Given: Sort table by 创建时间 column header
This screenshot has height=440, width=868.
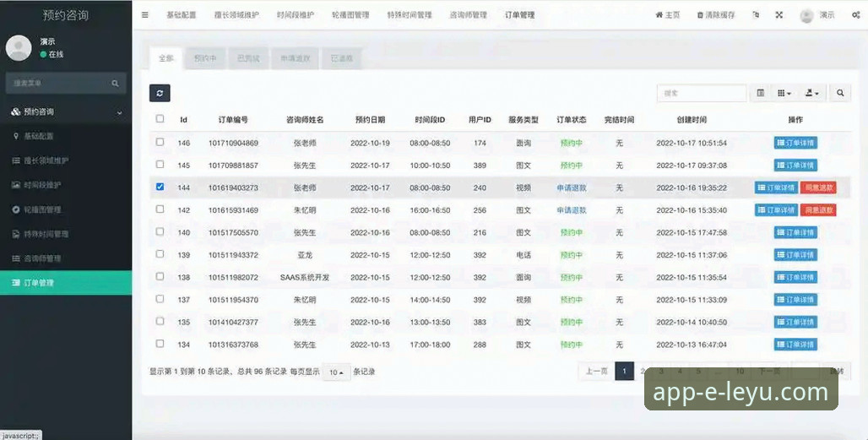Looking at the screenshot, I should (x=692, y=120).
